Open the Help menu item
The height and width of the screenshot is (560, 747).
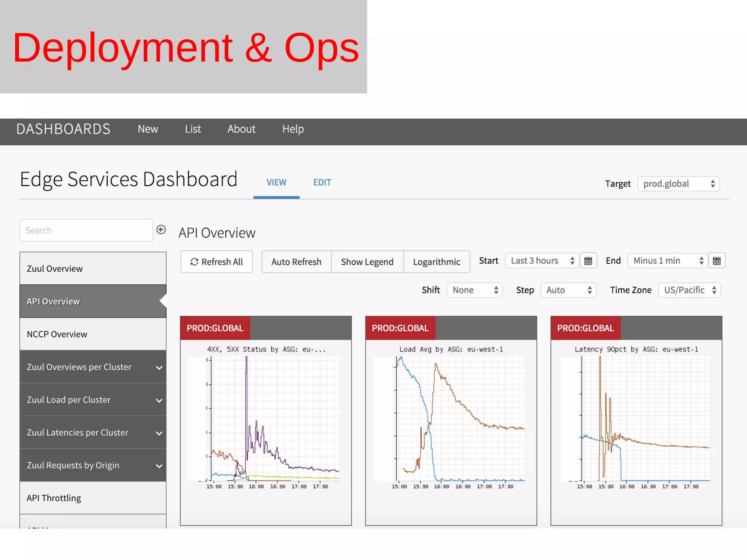(x=293, y=129)
